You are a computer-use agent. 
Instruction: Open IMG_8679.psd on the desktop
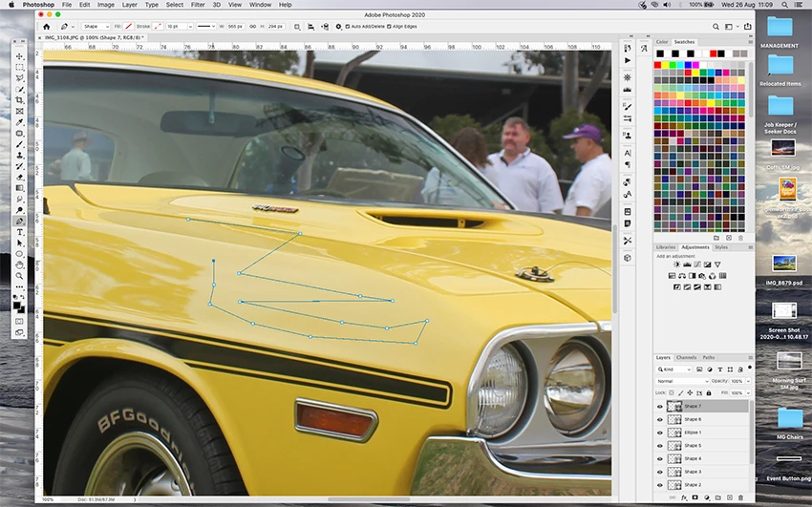[x=784, y=269]
